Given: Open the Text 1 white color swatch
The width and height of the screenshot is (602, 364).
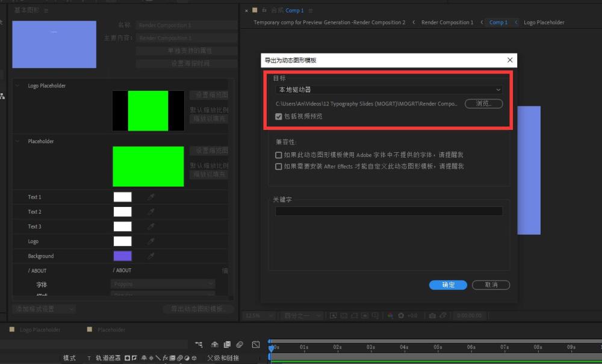Looking at the screenshot, I should [x=122, y=197].
